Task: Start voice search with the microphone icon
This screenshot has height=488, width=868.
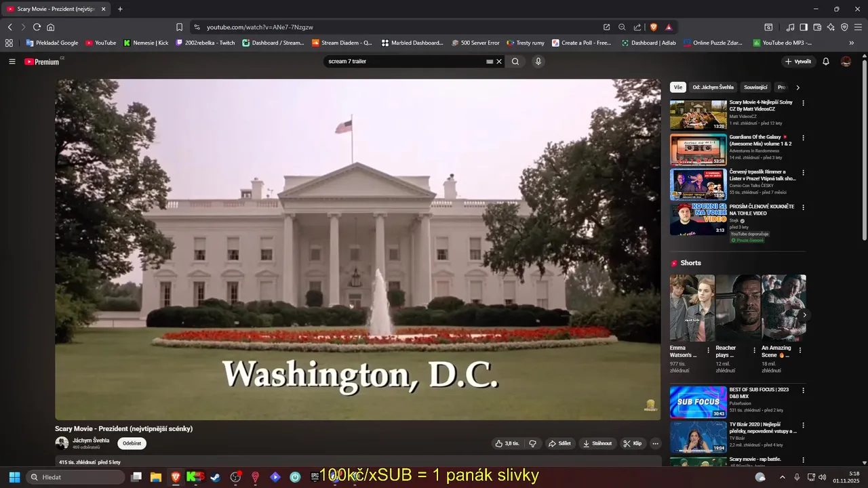Action: [538, 62]
